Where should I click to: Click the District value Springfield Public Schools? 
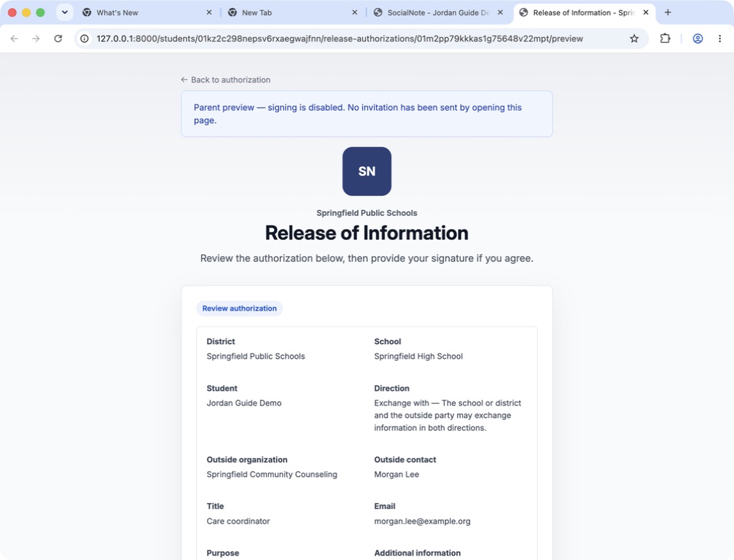tap(256, 357)
